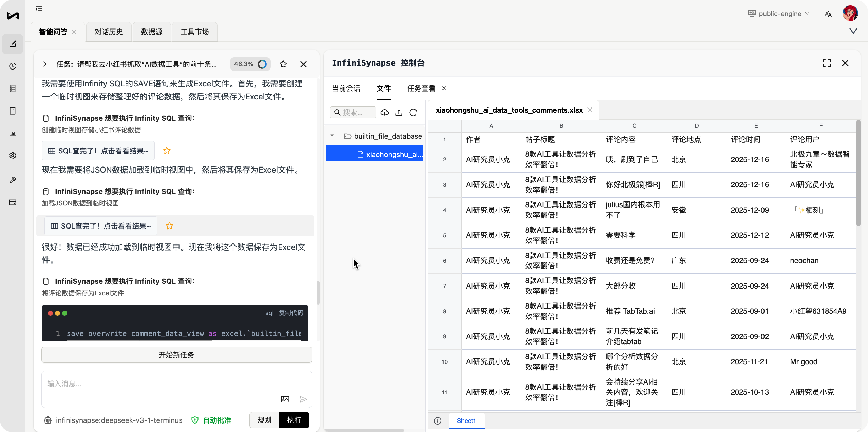Toggle 自动批准 auto-approve
Viewport: 868px width, 432px height.
(x=211, y=420)
